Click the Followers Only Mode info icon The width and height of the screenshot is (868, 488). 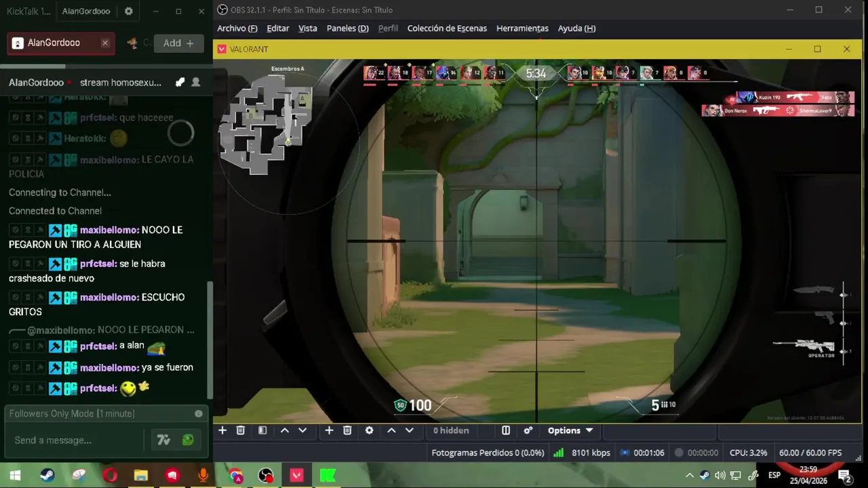(x=199, y=413)
